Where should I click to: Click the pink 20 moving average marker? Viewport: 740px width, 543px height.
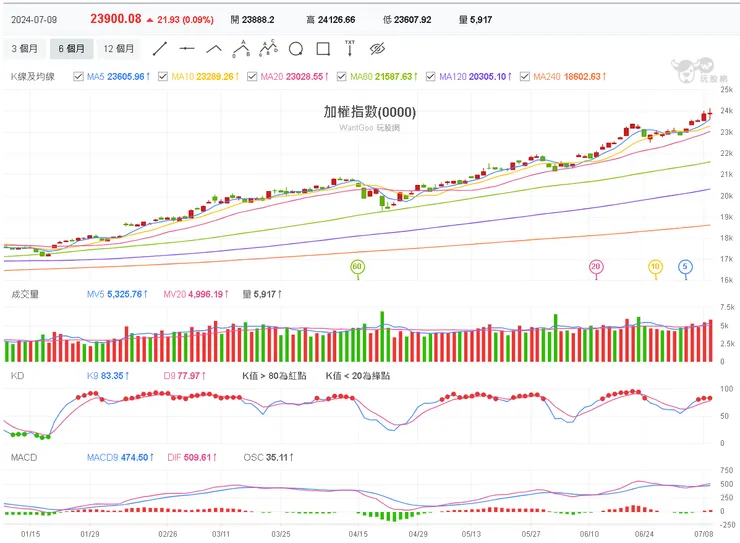pos(596,267)
